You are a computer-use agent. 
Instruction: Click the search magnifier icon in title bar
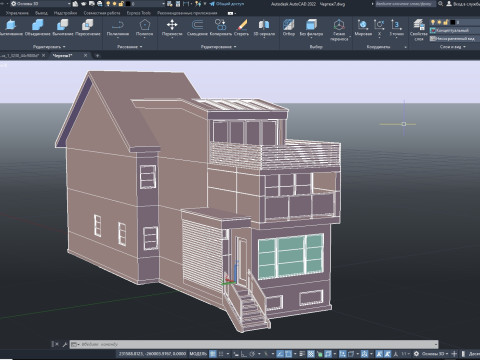440,4
